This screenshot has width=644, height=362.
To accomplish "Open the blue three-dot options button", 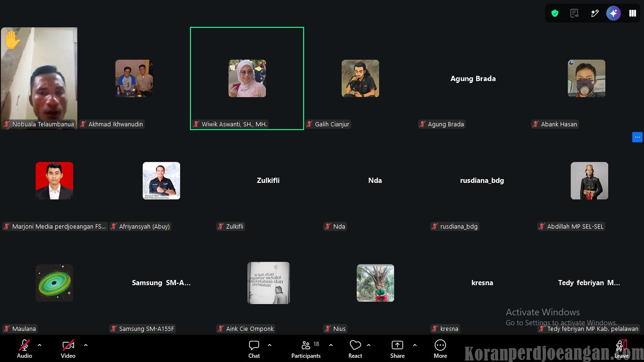I will click(637, 137).
